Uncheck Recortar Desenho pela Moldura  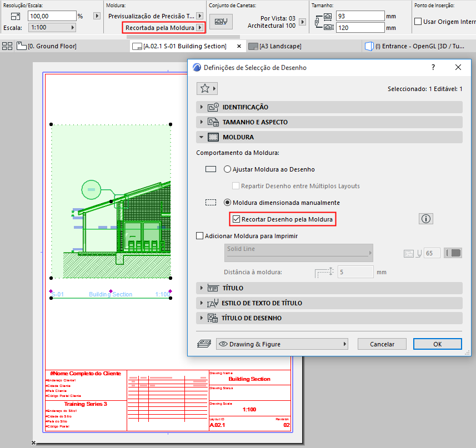236,219
